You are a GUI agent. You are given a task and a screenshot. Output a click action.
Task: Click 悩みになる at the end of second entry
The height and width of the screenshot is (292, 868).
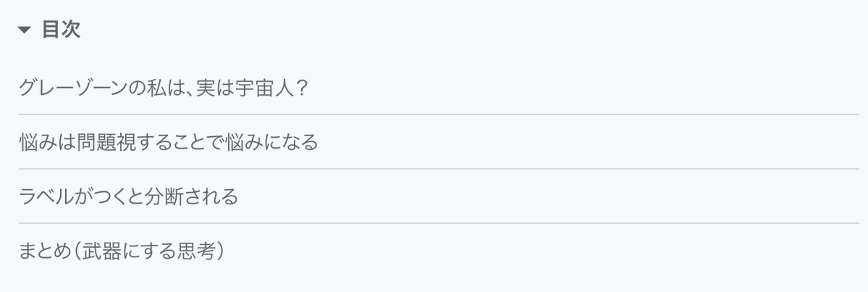[274, 143]
